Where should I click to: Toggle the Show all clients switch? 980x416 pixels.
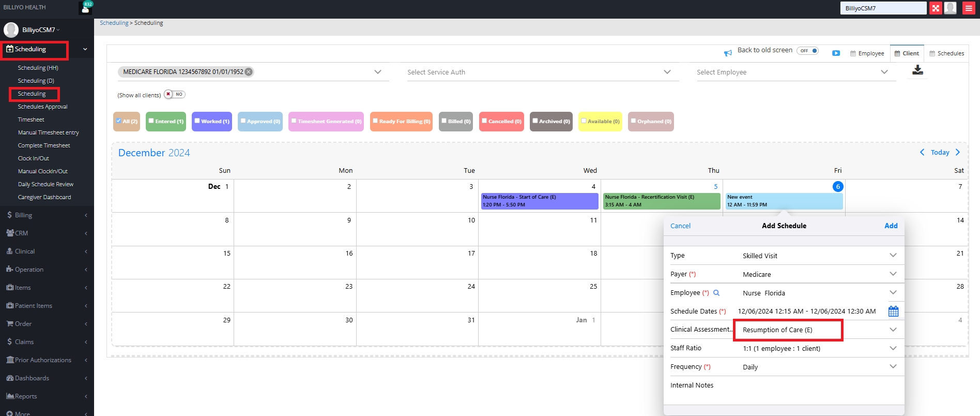pos(174,95)
